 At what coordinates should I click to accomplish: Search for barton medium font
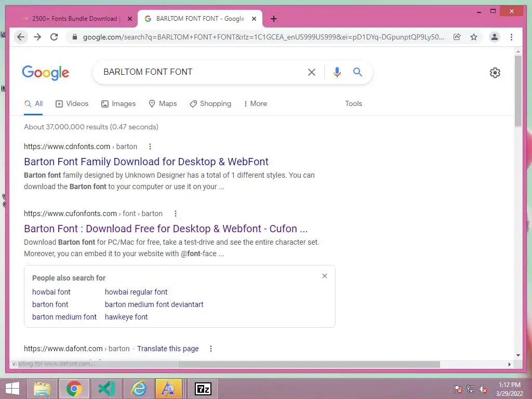point(64,317)
